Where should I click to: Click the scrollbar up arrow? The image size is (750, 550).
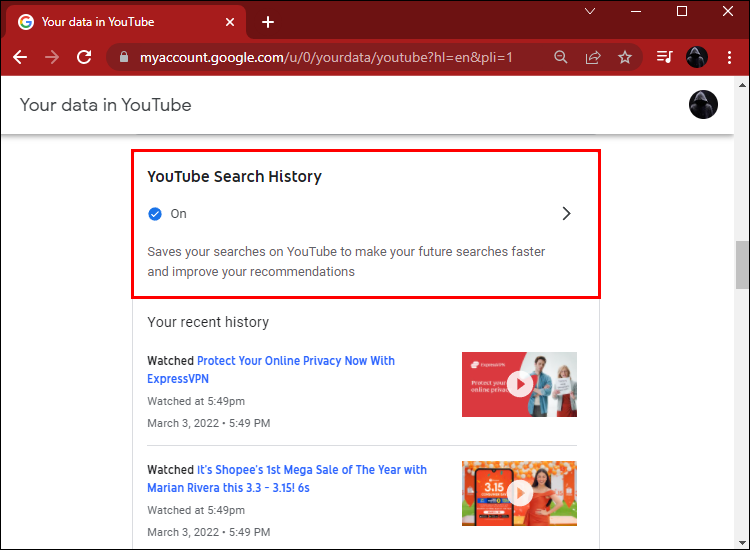tap(742, 85)
